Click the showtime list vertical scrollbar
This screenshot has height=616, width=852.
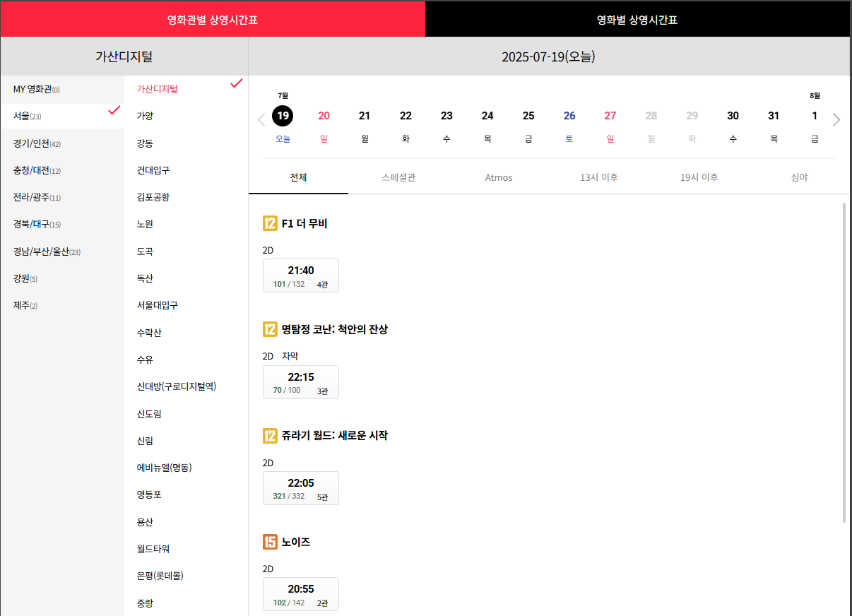844,362
